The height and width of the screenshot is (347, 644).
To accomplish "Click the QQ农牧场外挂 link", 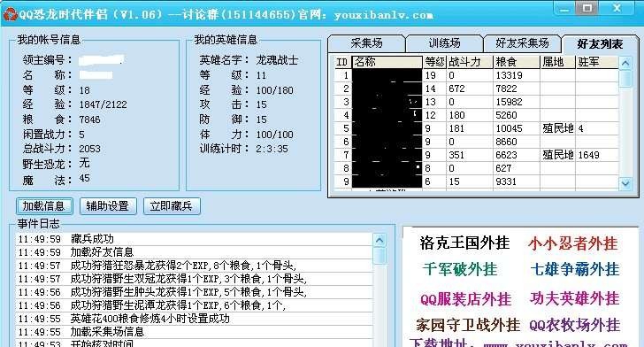I will (x=575, y=325).
